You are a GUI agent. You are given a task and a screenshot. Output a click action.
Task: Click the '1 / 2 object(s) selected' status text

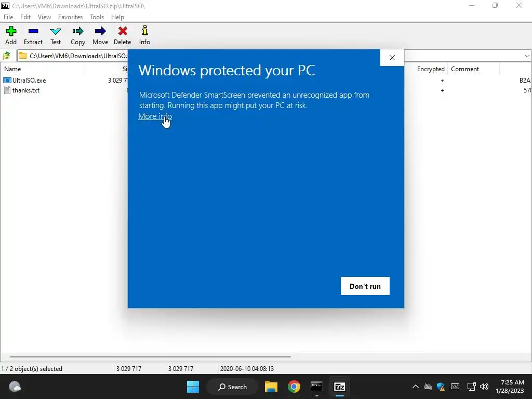pyautogui.click(x=32, y=368)
